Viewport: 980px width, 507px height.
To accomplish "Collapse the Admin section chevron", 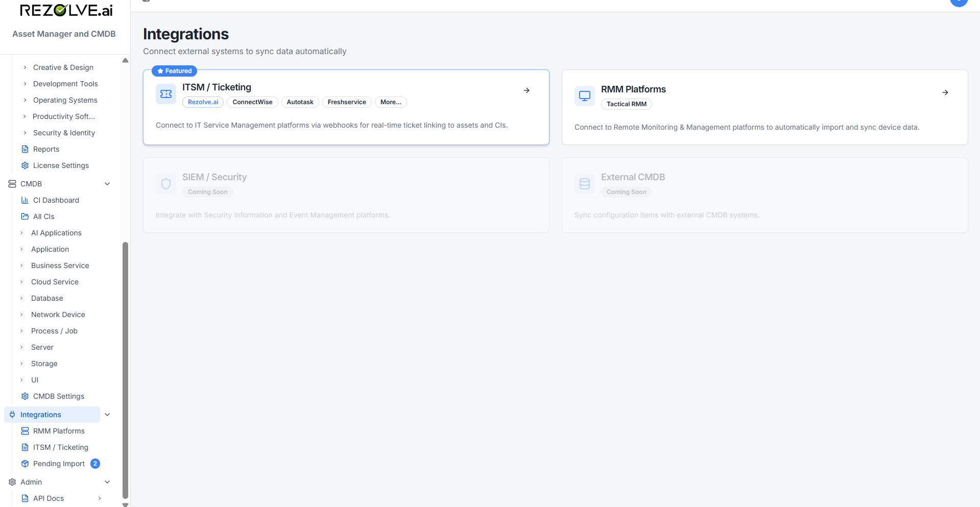I will pos(107,482).
